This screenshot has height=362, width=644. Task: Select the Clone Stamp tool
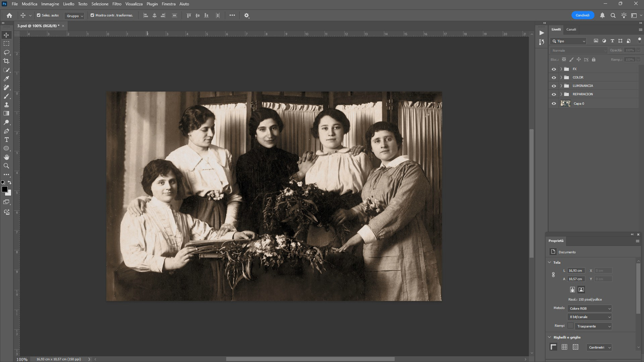[6, 105]
